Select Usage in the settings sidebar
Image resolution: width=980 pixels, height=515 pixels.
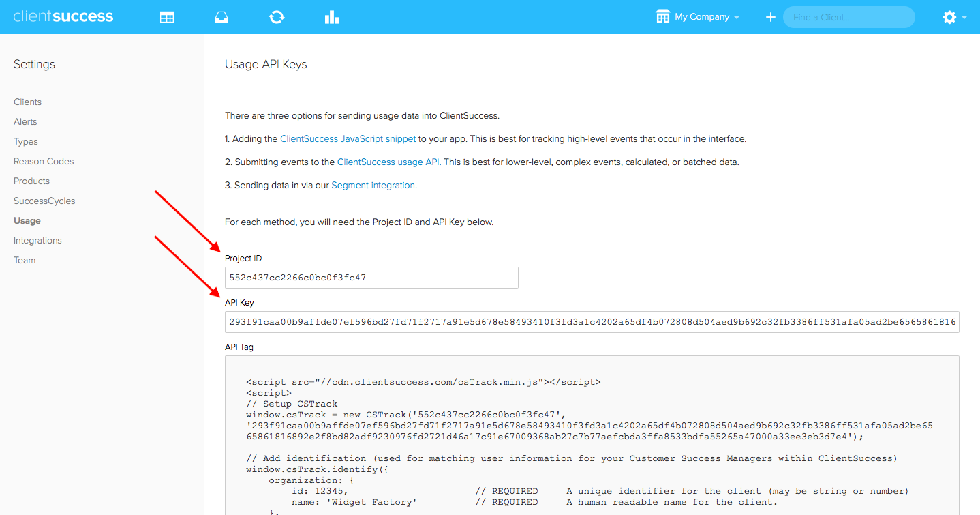27,220
